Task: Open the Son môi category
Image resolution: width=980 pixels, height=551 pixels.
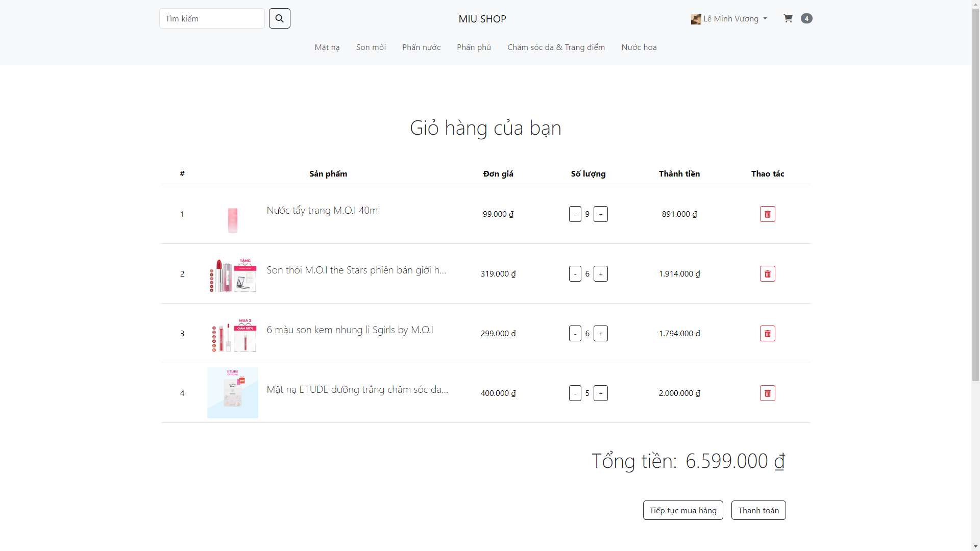Action: (x=371, y=47)
